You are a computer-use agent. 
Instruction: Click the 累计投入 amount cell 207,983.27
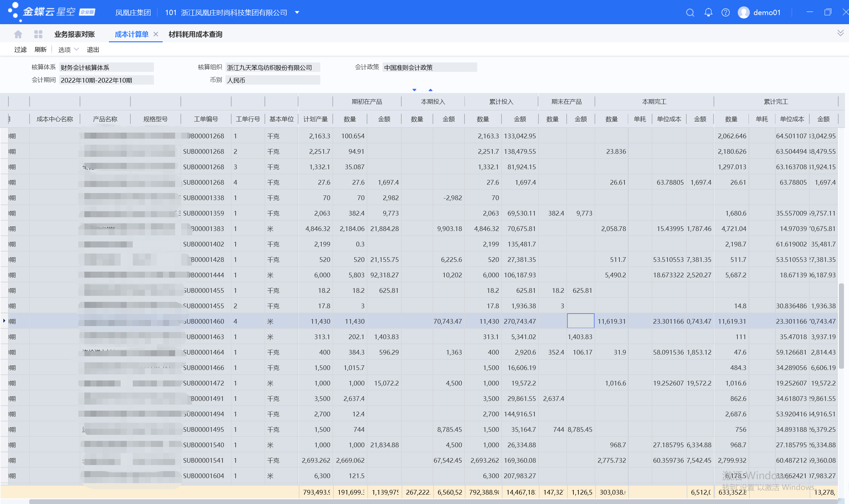519,476
